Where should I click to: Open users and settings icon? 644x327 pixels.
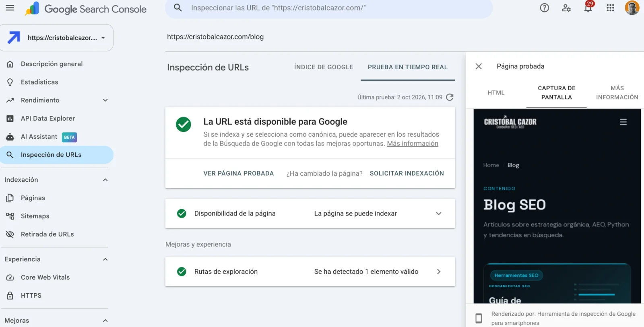566,8
